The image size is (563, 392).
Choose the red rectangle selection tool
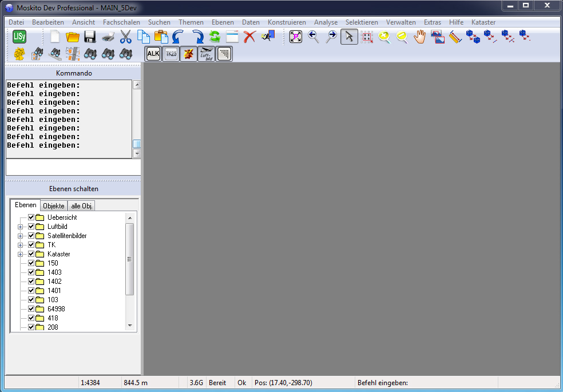pos(367,37)
